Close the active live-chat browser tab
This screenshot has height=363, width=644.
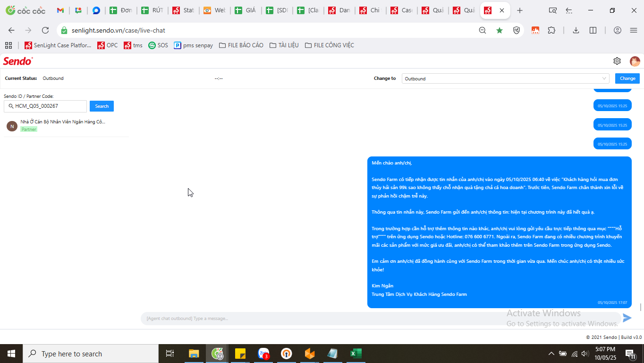501,10
